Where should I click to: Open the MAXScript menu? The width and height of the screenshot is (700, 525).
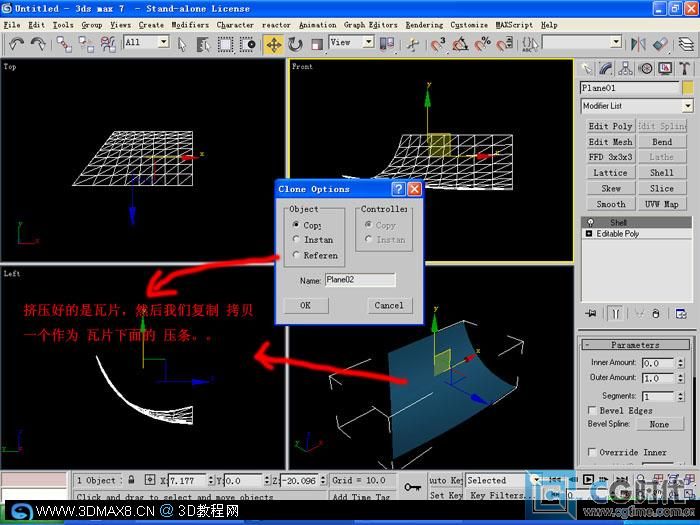tap(514, 25)
